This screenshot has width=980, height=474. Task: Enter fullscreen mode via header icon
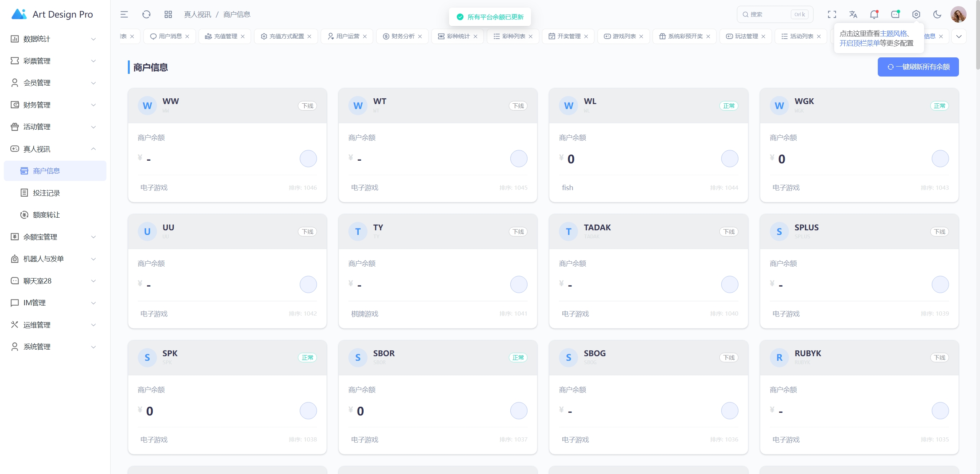click(832, 15)
